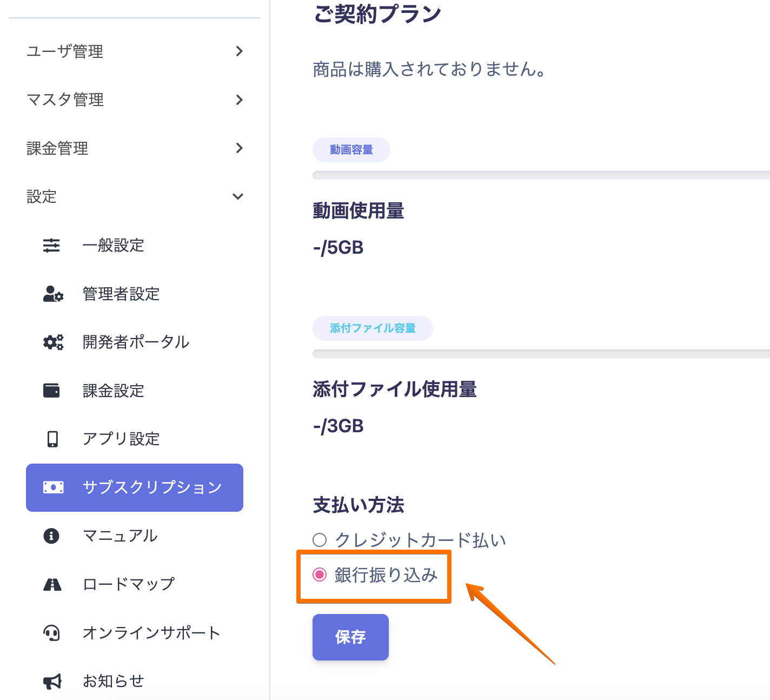770x700 pixels.
Task: Click the 保存 button
Action: [x=350, y=637]
